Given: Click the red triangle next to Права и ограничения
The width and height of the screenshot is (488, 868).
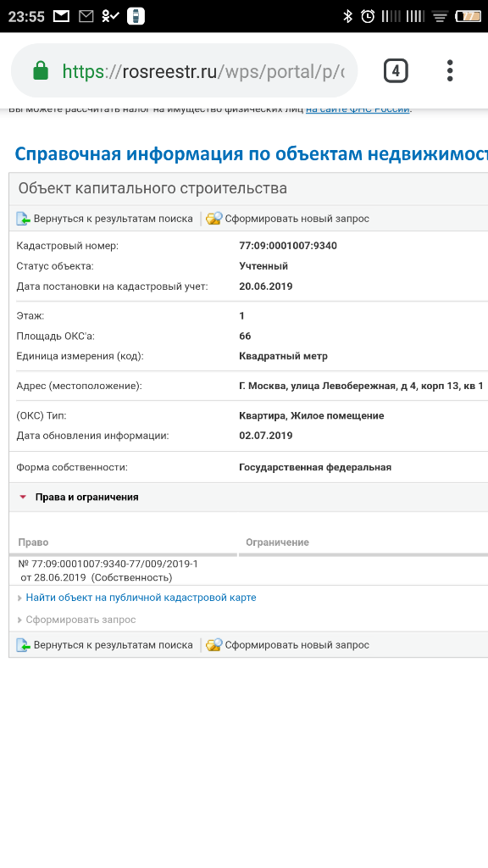Looking at the screenshot, I should click(23, 497).
